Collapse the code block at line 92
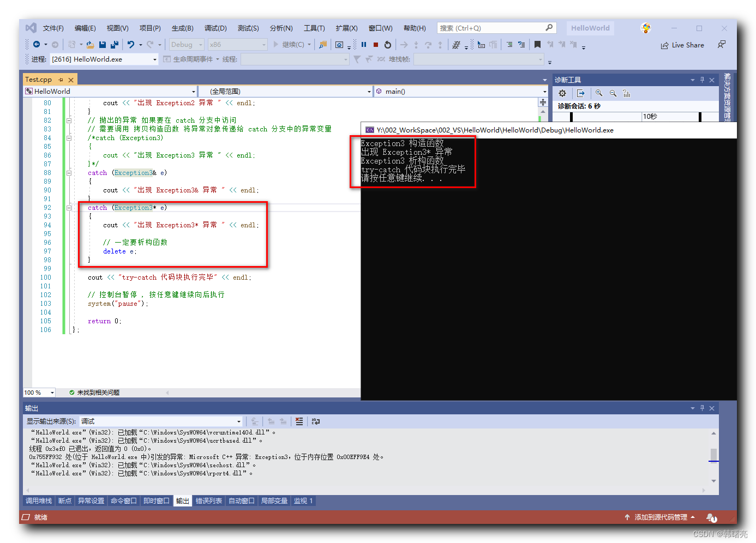The width and height of the screenshot is (756, 543). pos(69,208)
